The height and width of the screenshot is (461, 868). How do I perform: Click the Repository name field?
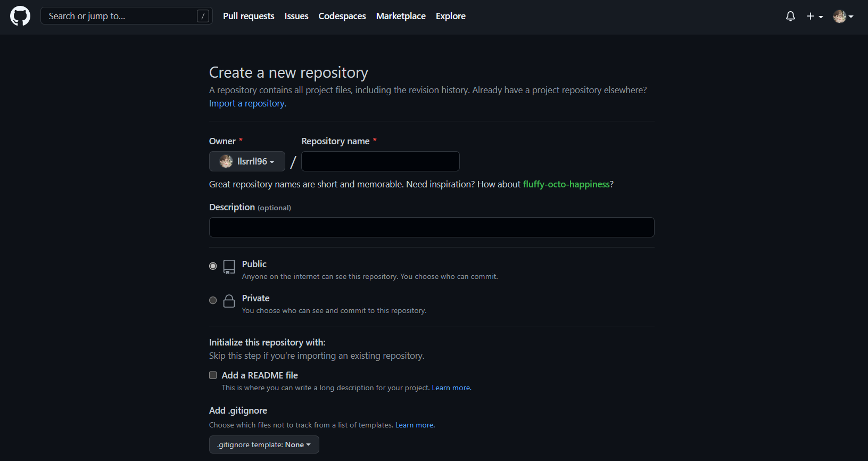point(381,161)
